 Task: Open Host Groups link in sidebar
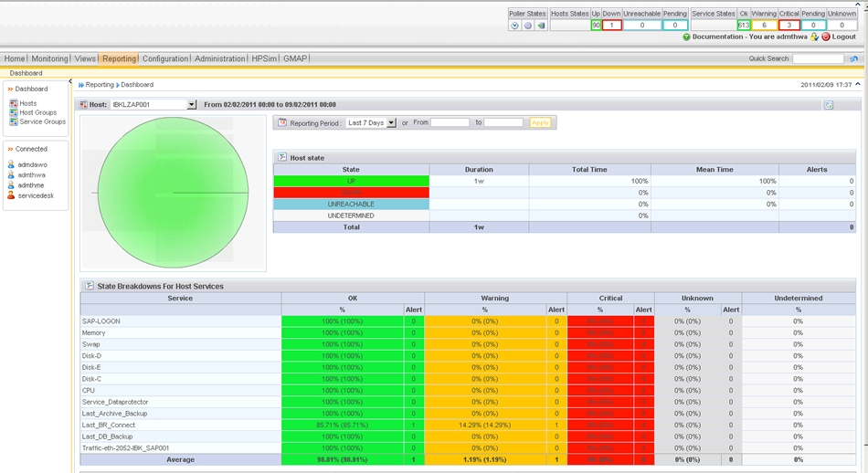point(38,112)
